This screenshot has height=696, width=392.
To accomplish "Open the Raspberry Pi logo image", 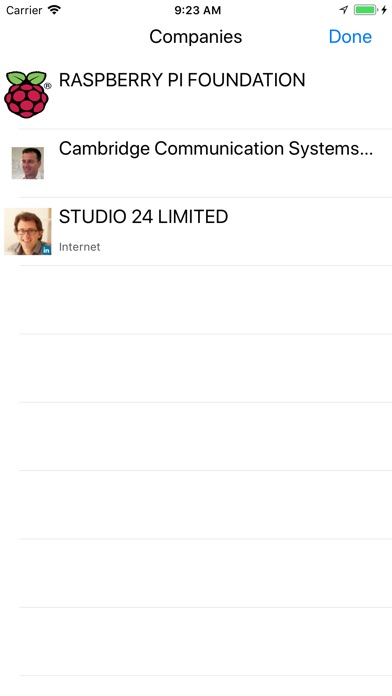I will (26, 95).
